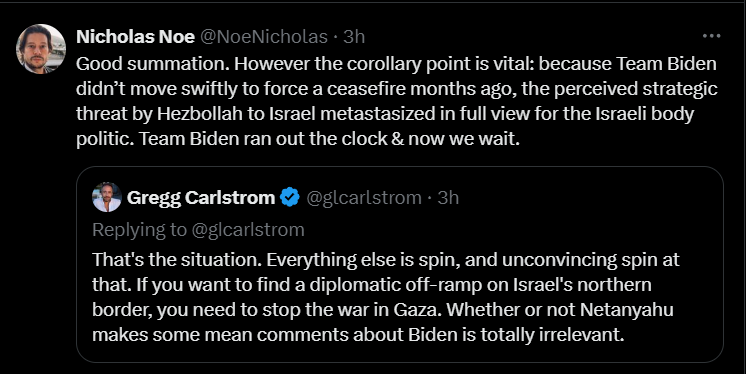746x374 pixels.
Task: Open Nicholas Noe's profile via display name
Action: click(x=136, y=37)
